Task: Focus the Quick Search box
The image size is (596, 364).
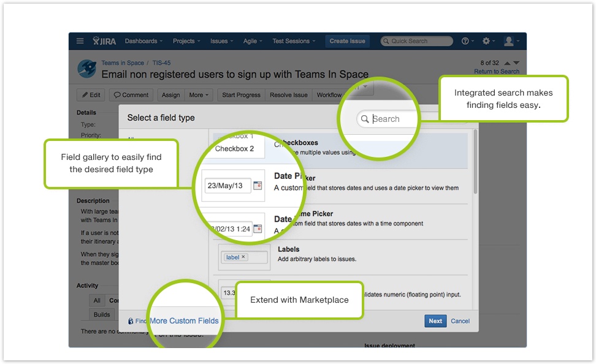Action: pos(416,41)
